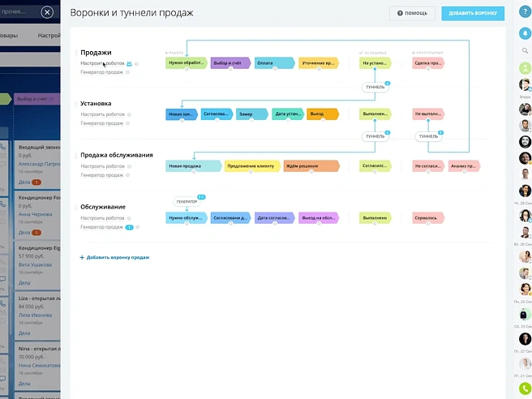Select the orange Ждём решения stage
This screenshot has height=399, width=532.
click(311, 166)
